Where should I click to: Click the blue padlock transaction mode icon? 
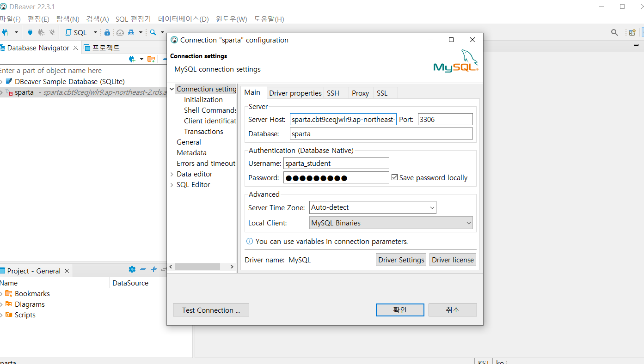(107, 32)
